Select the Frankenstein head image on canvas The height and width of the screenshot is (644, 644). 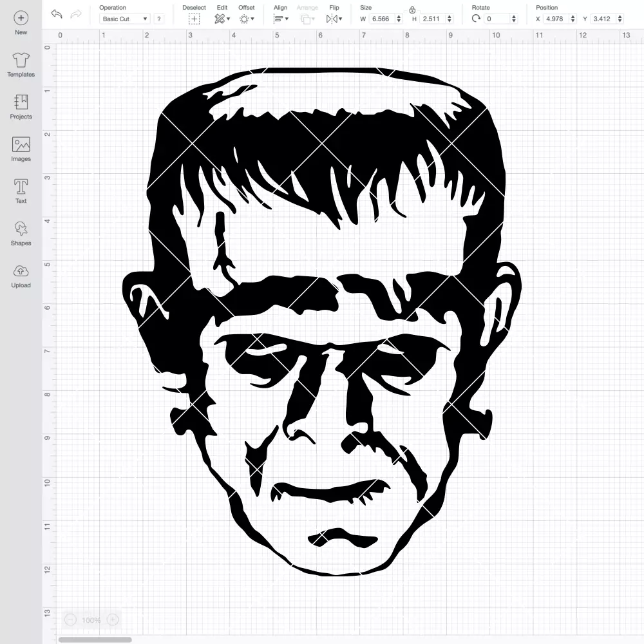pyautogui.click(x=321, y=321)
